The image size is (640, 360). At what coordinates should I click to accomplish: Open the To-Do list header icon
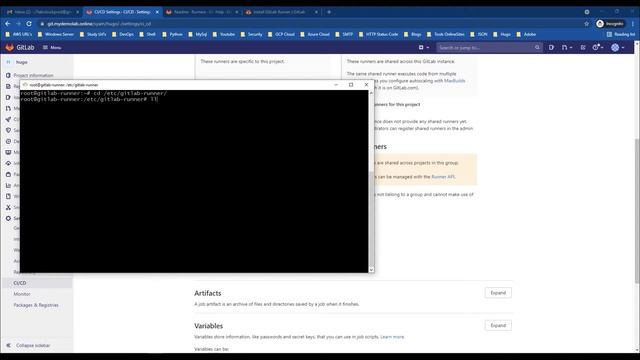583,48
